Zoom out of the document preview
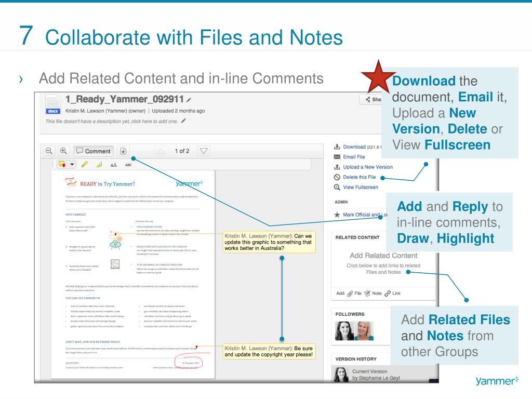The width and height of the screenshot is (532, 399). (49, 151)
